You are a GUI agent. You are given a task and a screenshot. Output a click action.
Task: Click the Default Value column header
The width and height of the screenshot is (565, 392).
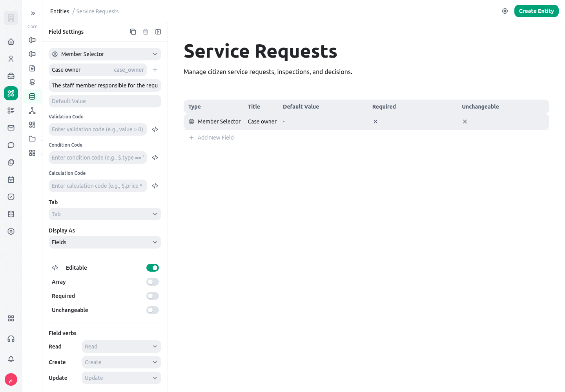pos(301,107)
